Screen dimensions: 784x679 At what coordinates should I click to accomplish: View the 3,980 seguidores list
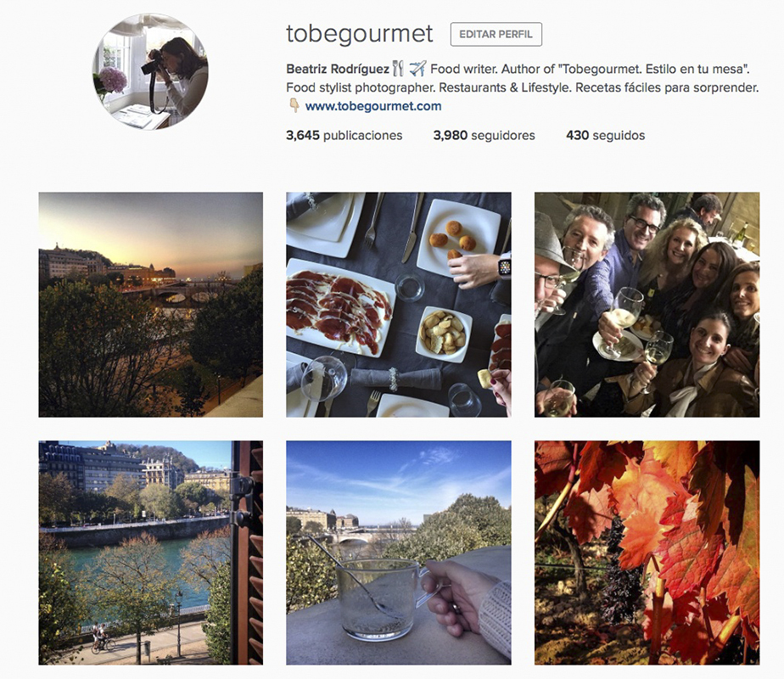point(484,136)
